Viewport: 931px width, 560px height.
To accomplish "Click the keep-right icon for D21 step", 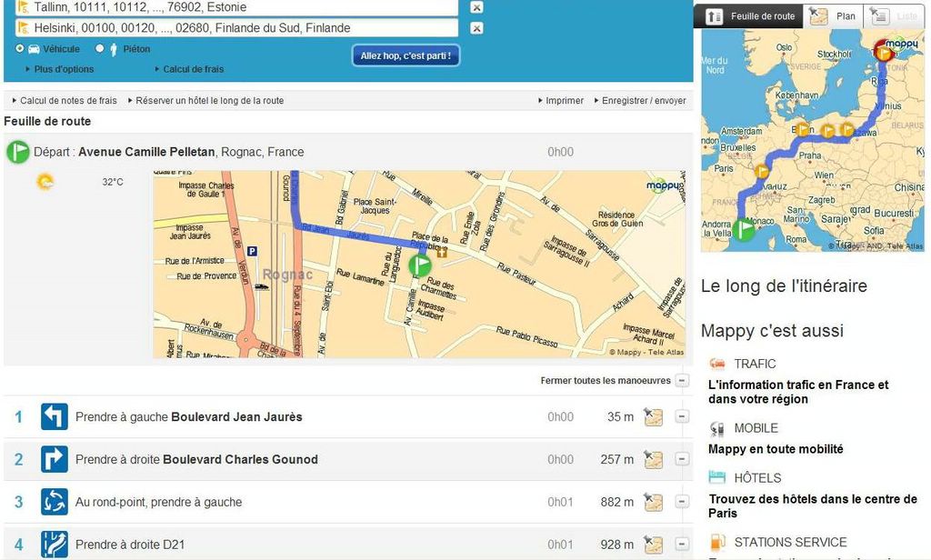I will (x=54, y=545).
